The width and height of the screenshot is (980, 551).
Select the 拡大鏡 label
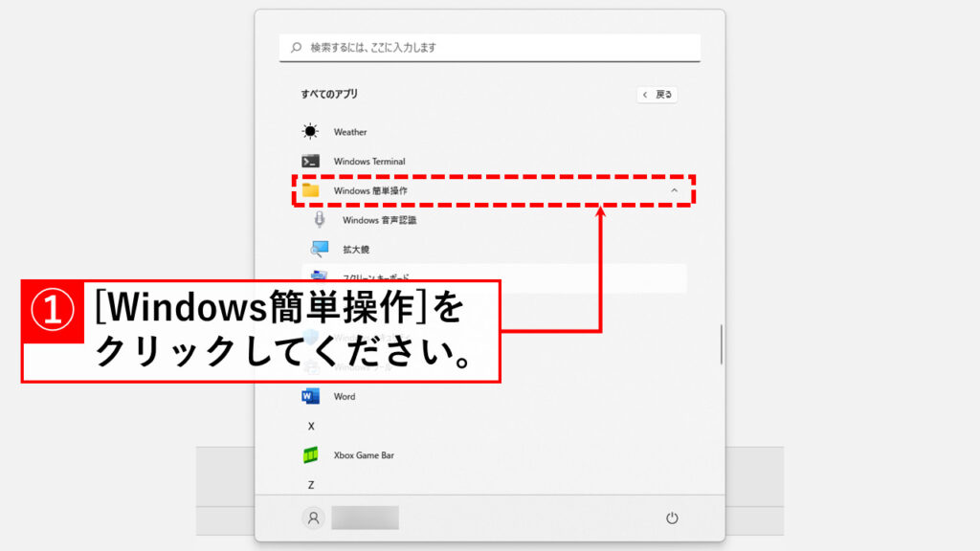pos(356,250)
